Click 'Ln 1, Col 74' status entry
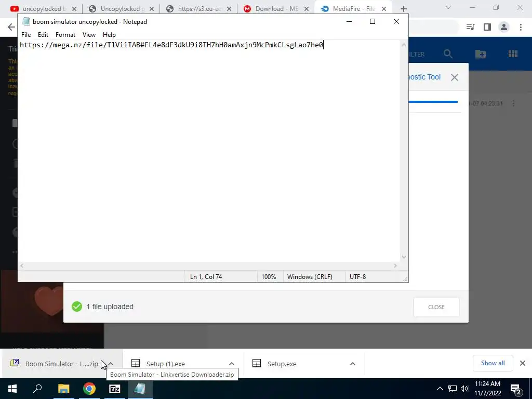Screen dimensions: 532x399 click(206, 277)
